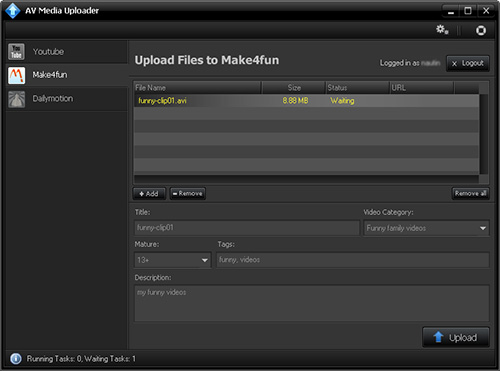Select the Youtube sidebar icon
Screen dimensions: 500x371
16,52
